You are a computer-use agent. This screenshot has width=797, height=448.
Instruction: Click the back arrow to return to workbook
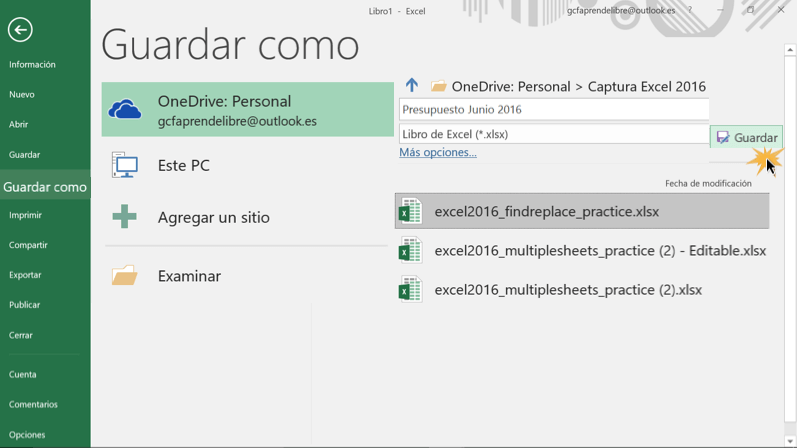pyautogui.click(x=20, y=30)
